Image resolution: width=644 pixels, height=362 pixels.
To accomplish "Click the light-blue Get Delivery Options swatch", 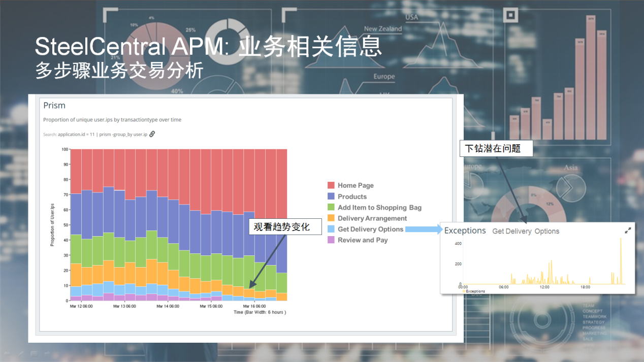I will tap(331, 229).
